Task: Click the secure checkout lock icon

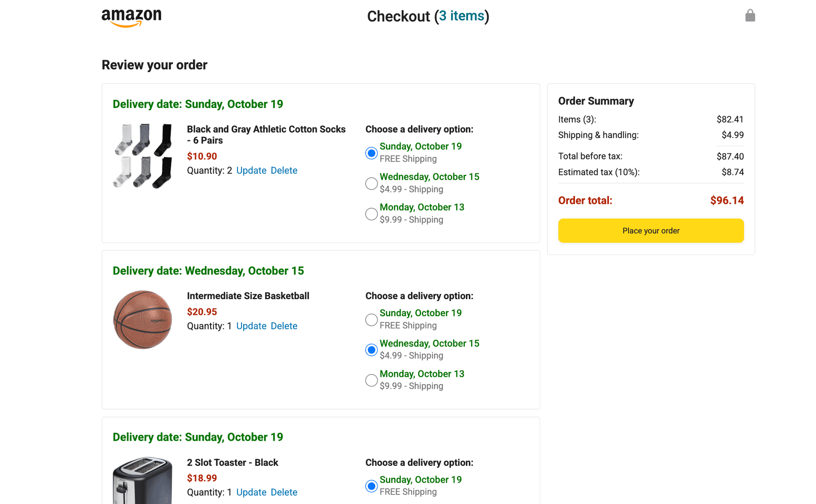Action: pos(750,16)
